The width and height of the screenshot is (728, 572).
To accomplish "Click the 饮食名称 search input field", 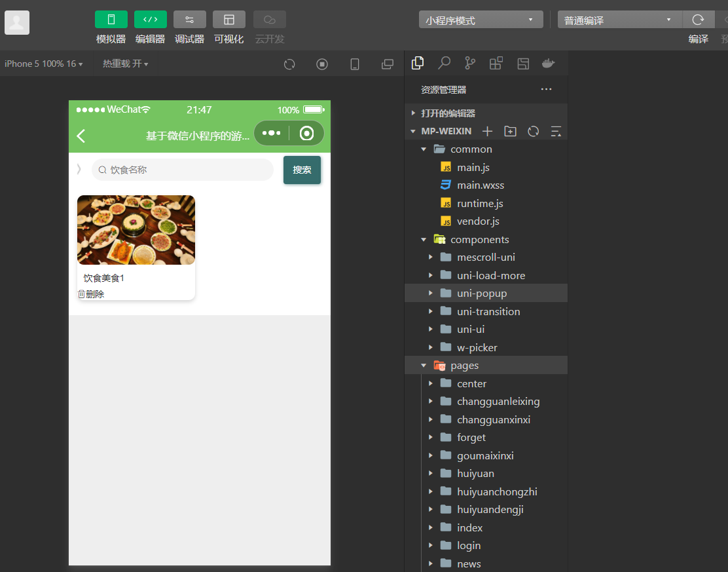I will click(x=183, y=170).
